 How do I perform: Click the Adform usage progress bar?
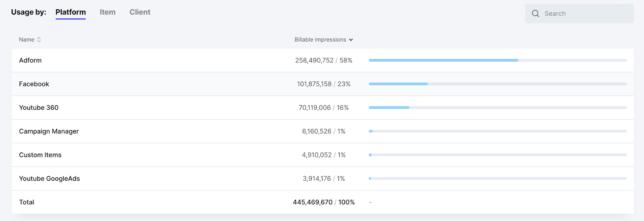point(497,60)
